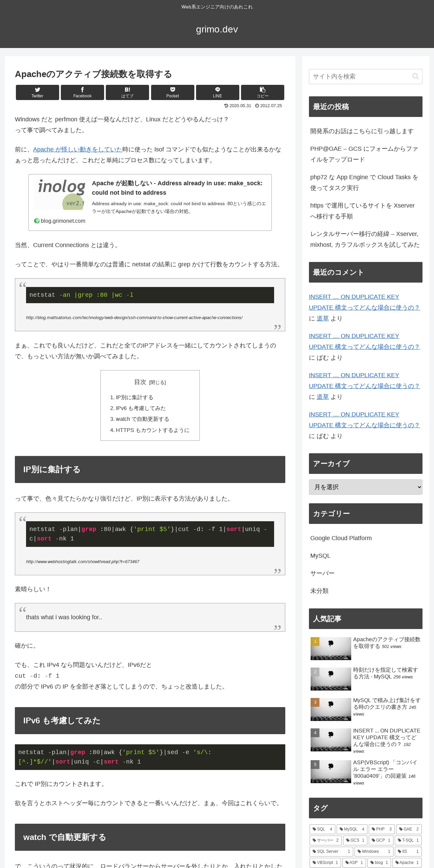Open the 'Apache が怪しい動きをしていた' link

click(x=78, y=149)
